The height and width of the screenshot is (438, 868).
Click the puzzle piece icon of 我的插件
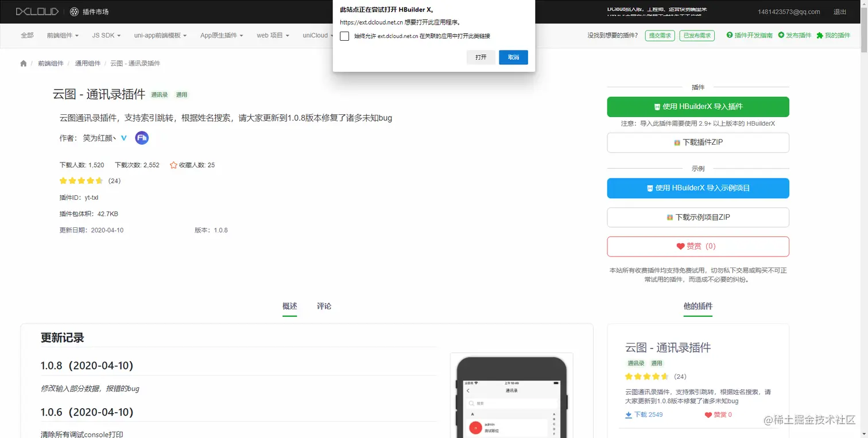click(820, 35)
